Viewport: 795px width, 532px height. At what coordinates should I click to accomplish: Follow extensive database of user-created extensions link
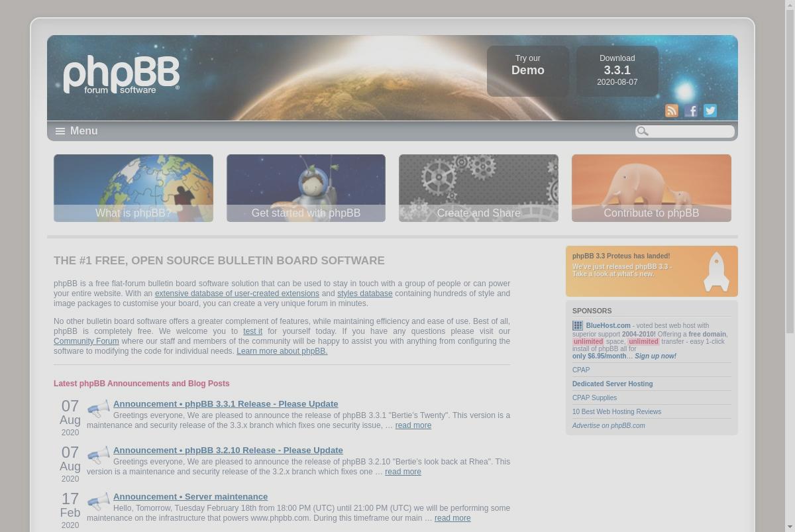click(x=237, y=293)
